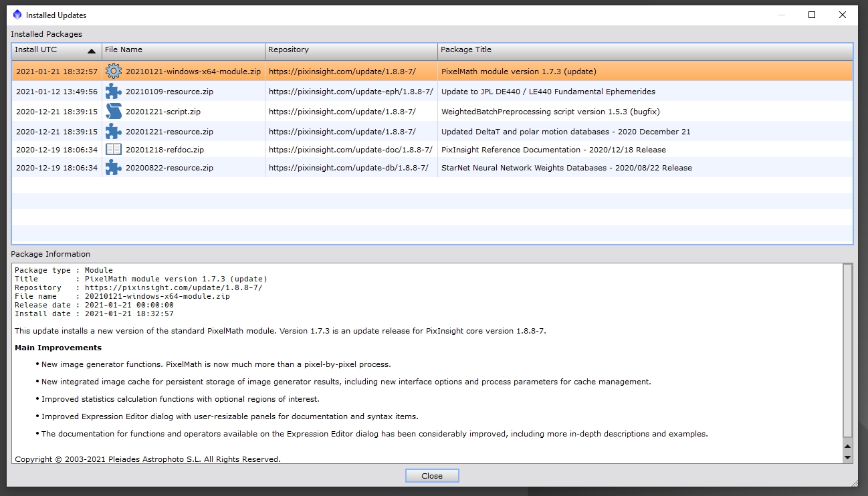Click title PixInsight Reference Documentation release
The image size is (868, 496).
554,150
